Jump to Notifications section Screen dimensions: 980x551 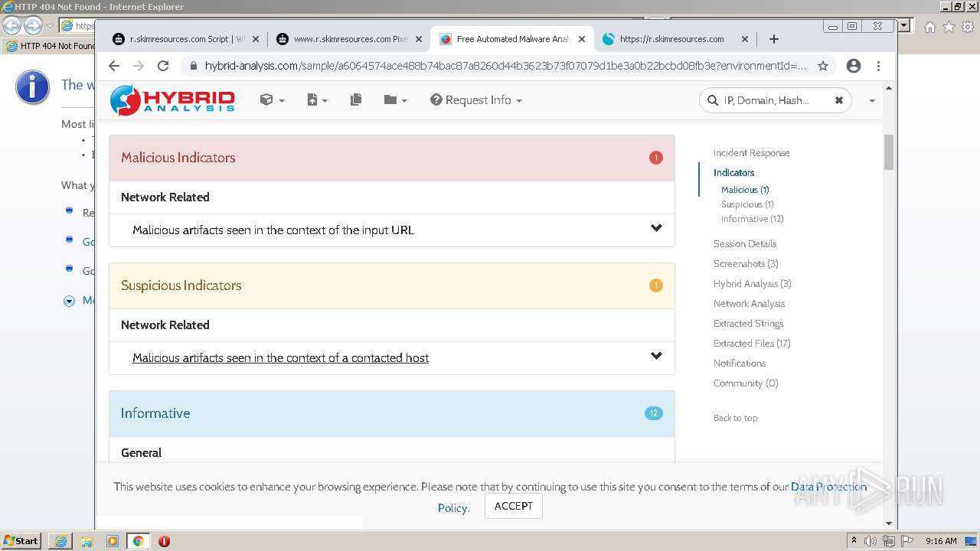740,363
